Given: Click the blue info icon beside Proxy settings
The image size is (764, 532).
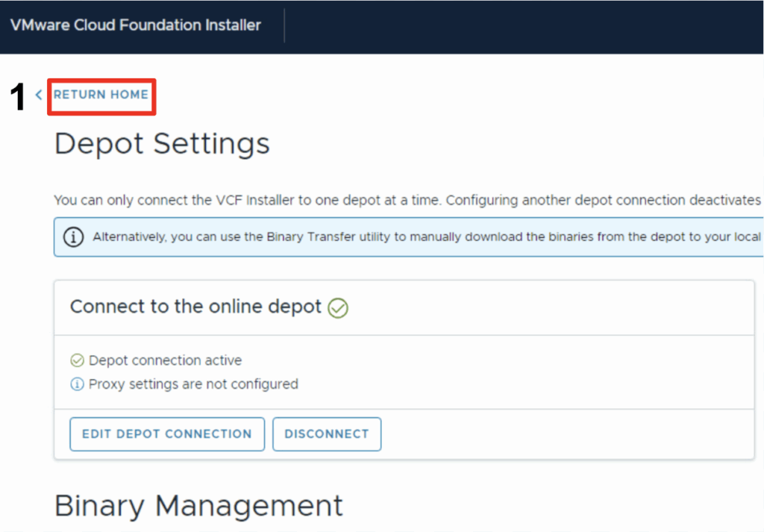Looking at the screenshot, I should (x=77, y=385).
